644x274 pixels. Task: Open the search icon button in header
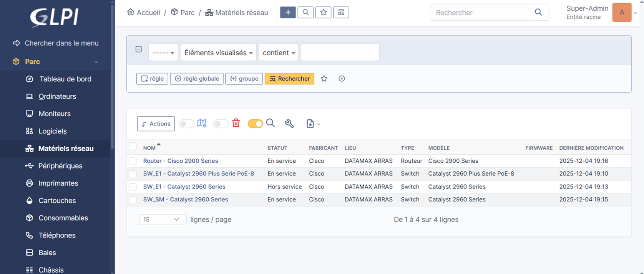305,12
